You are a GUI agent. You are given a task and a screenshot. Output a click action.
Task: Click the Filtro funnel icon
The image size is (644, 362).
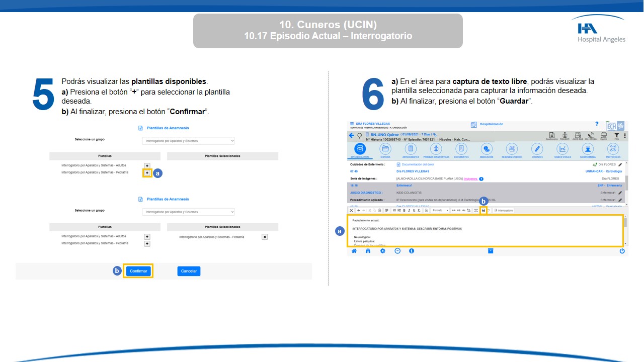[x=616, y=135]
